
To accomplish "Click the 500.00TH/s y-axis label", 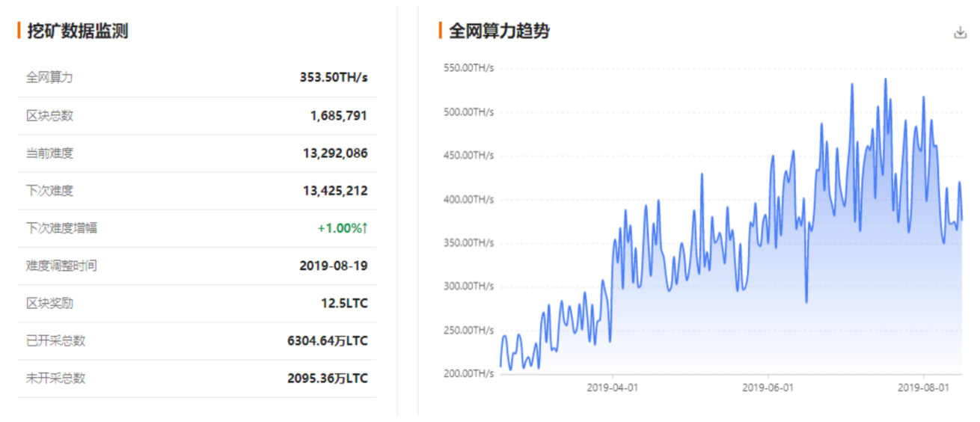I will tap(468, 111).
